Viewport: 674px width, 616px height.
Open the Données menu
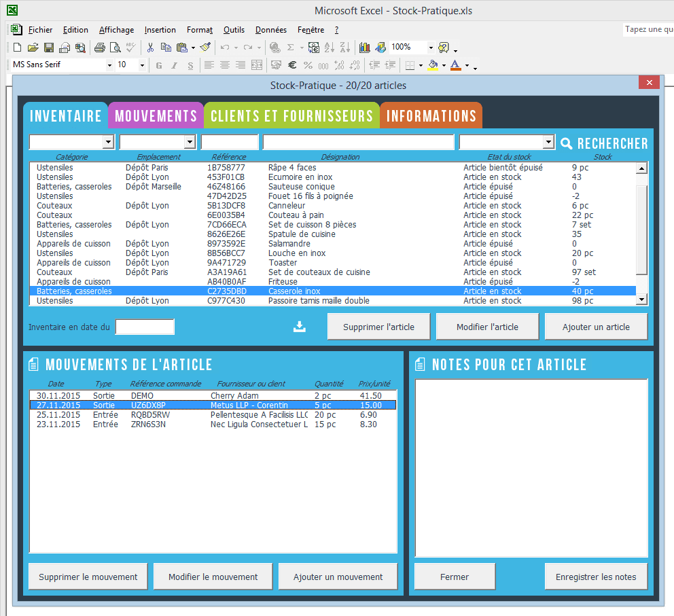[x=270, y=30]
